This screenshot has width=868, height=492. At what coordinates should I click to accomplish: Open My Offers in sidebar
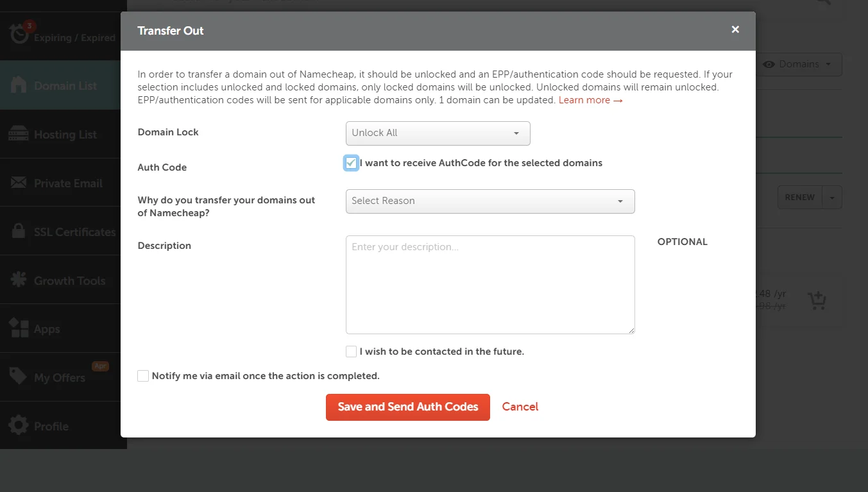click(x=64, y=377)
